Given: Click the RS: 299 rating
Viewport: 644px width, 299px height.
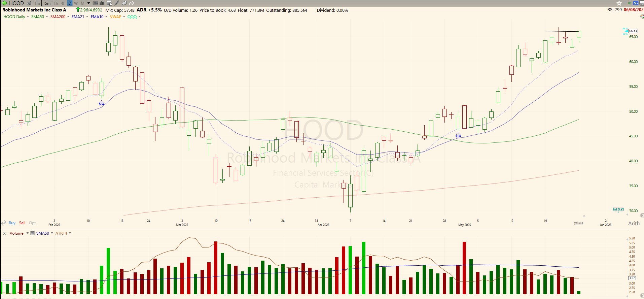Looking at the screenshot, I should [614, 10].
